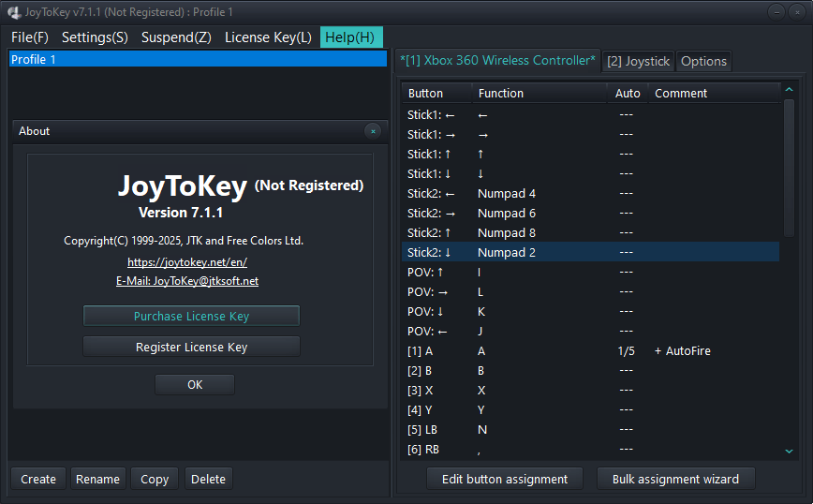The height and width of the screenshot is (504, 813).
Task: Select Stick2: ← Numpad 4 row
Action: click(591, 193)
